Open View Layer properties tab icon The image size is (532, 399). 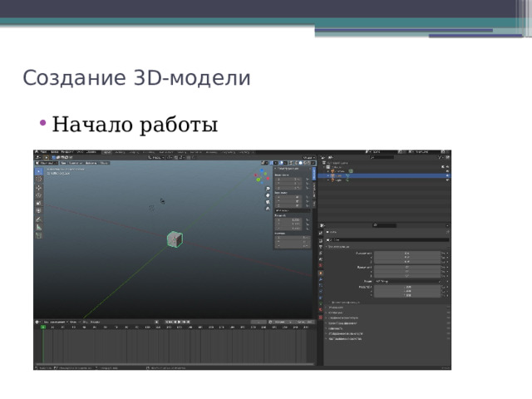point(321,253)
